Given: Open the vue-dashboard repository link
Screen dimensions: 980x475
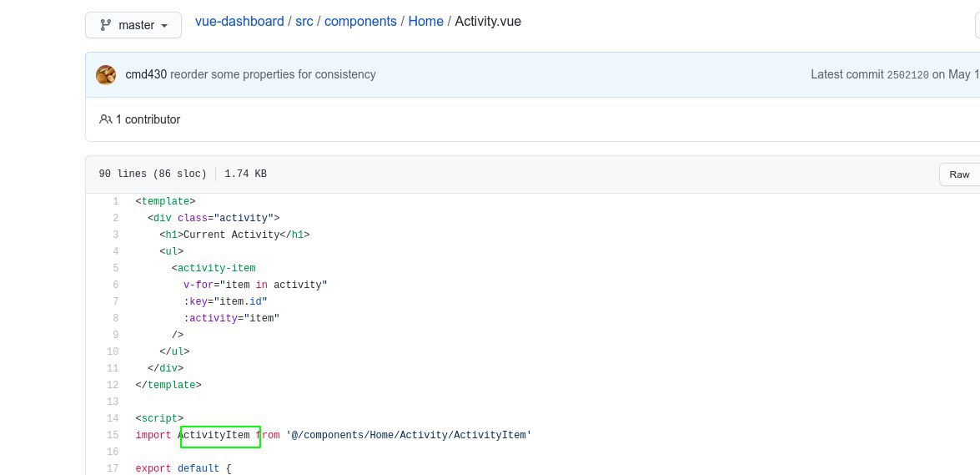Looking at the screenshot, I should [239, 21].
